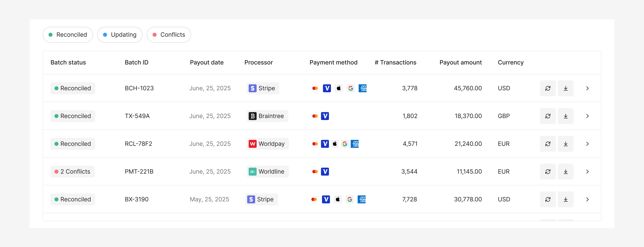The image size is (644, 247).
Task: Download the RCL-78F2 batch
Action: (x=565, y=144)
